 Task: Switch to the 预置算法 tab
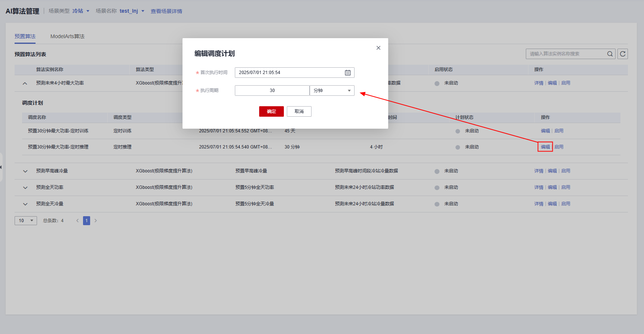tap(25, 36)
